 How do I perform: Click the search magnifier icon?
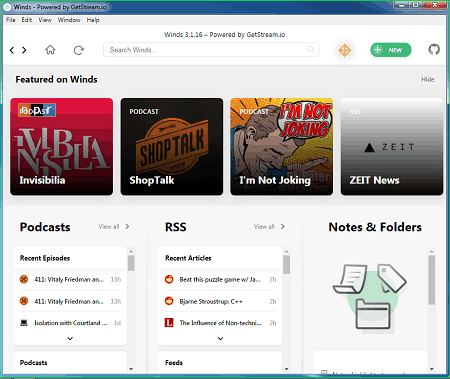[x=311, y=50]
